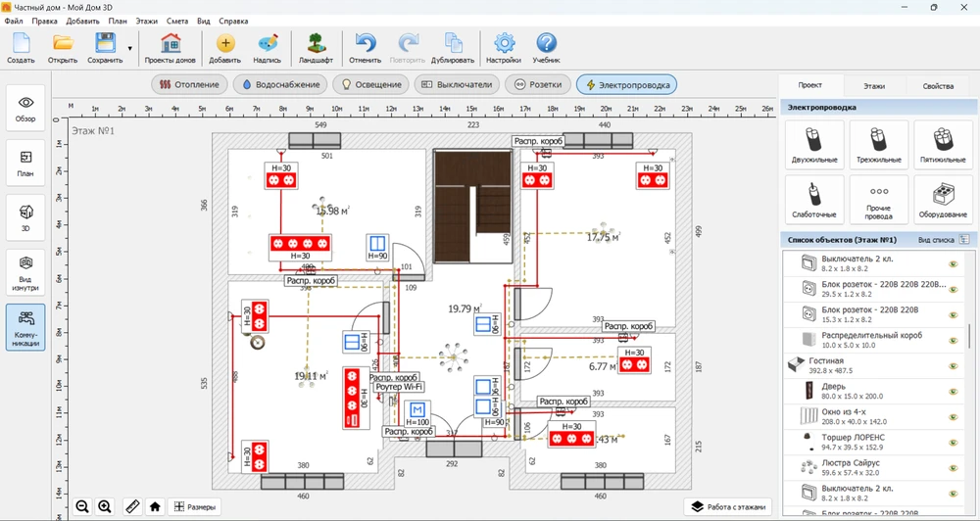Click the zoom out magnifier icon
This screenshot has width=980, height=521.
(82, 506)
